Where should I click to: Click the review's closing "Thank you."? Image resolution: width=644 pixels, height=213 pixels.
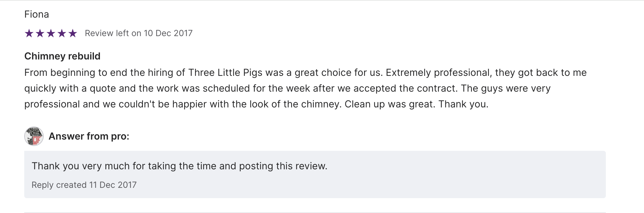pyautogui.click(x=463, y=104)
